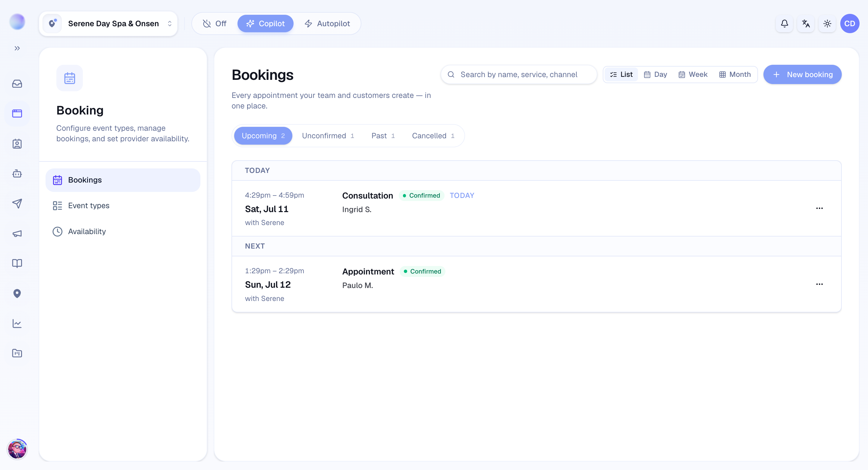Image resolution: width=868 pixels, height=470 pixels.
Task: Switch to Day view
Action: pyautogui.click(x=656, y=74)
